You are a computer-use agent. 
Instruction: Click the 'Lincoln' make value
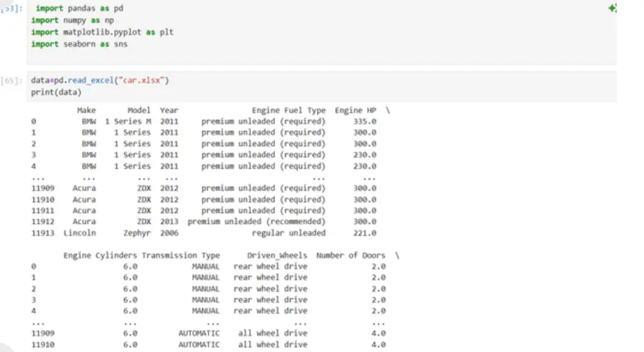[x=80, y=233]
